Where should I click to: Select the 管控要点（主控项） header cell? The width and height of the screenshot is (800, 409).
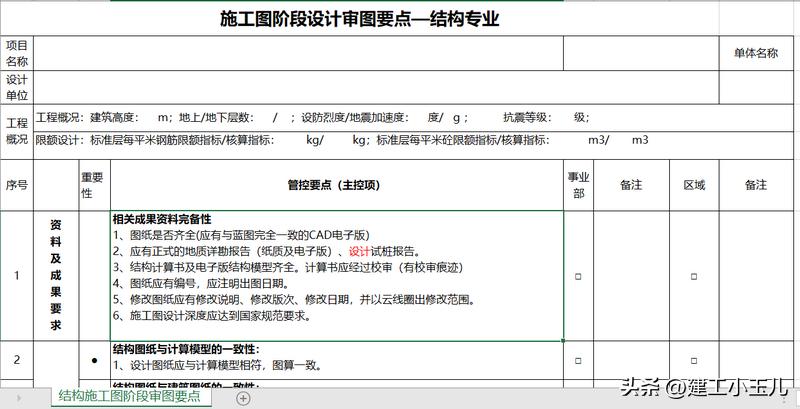[337, 185]
